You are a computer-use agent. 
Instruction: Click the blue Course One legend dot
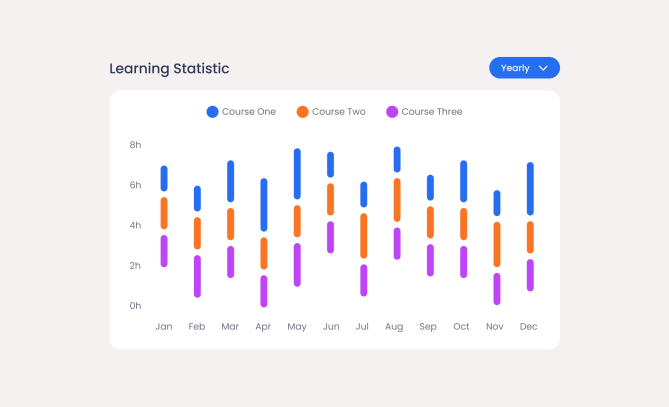(212, 112)
